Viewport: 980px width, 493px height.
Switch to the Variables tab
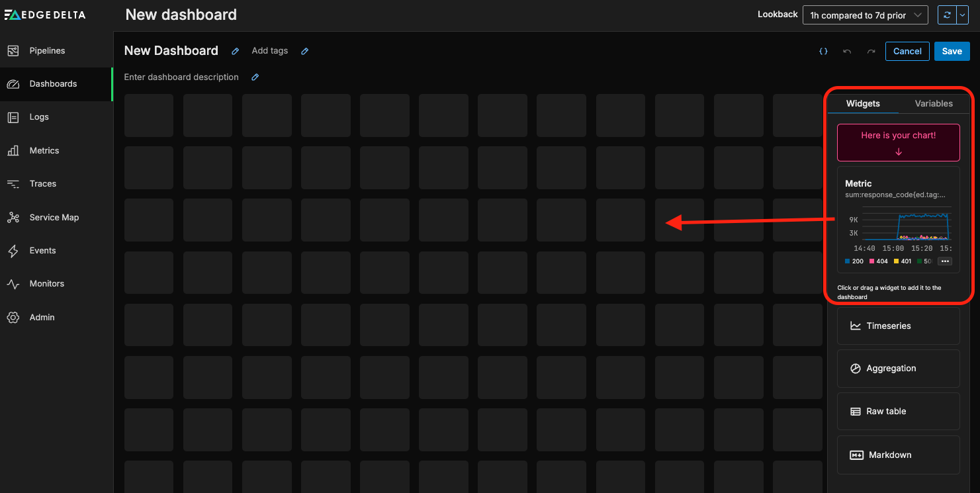coord(933,104)
